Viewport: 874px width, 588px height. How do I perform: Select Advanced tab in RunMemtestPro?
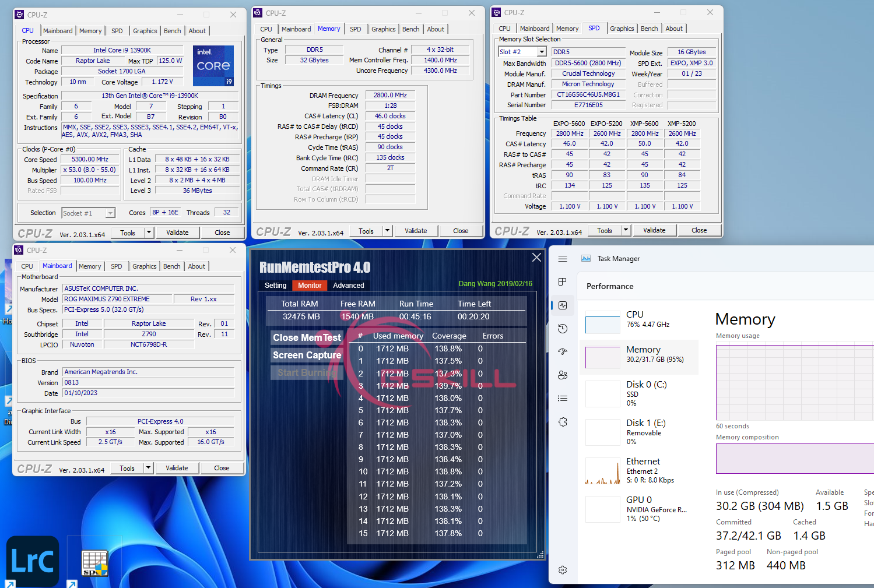click(348, 286)
